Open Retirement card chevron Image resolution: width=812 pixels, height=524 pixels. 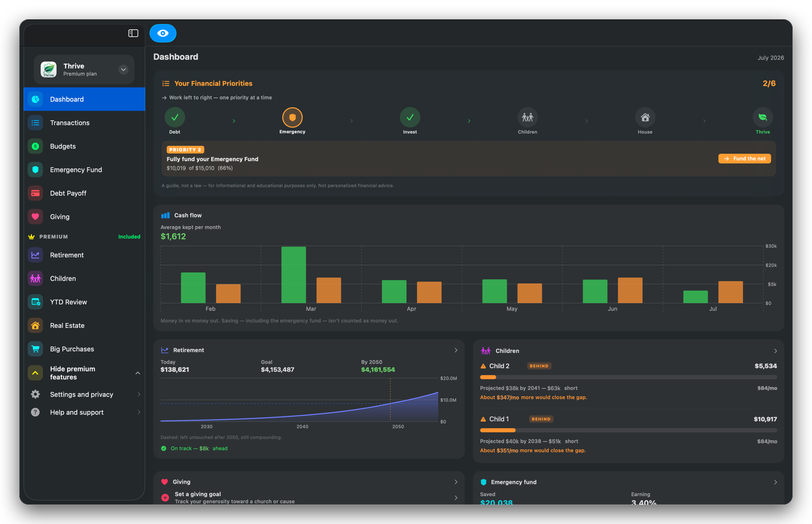click(456, 350)
